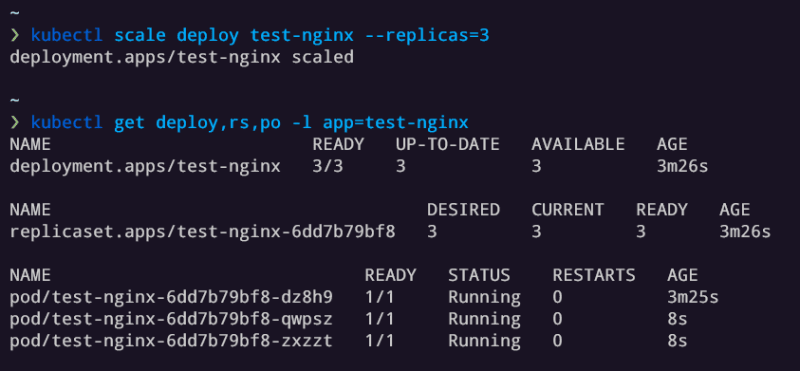Viewport: 800px width, 371px height.
Task: Select 'Running' status of the dz8h9 pod
Action: [x=484, y=297]
